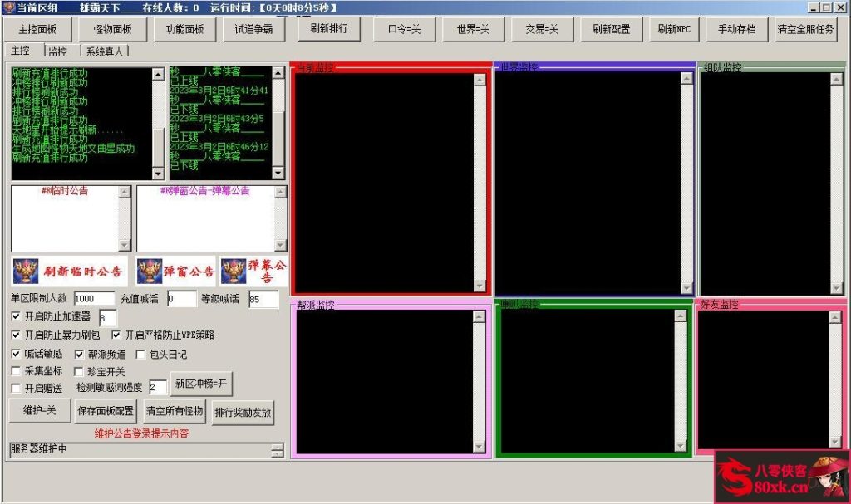Click the down arrow on the log panel scrollbar
Viewport: 851px width, 504px height.
coord(159,174)
